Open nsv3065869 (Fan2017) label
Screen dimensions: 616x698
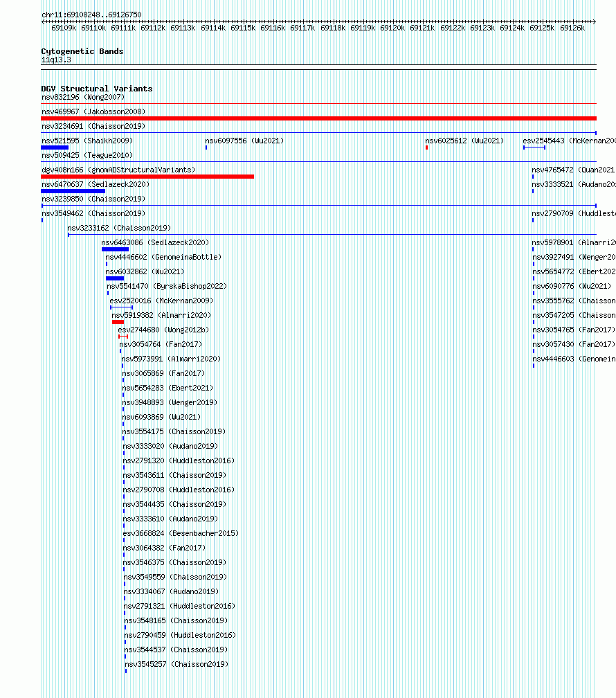point(164,373)
